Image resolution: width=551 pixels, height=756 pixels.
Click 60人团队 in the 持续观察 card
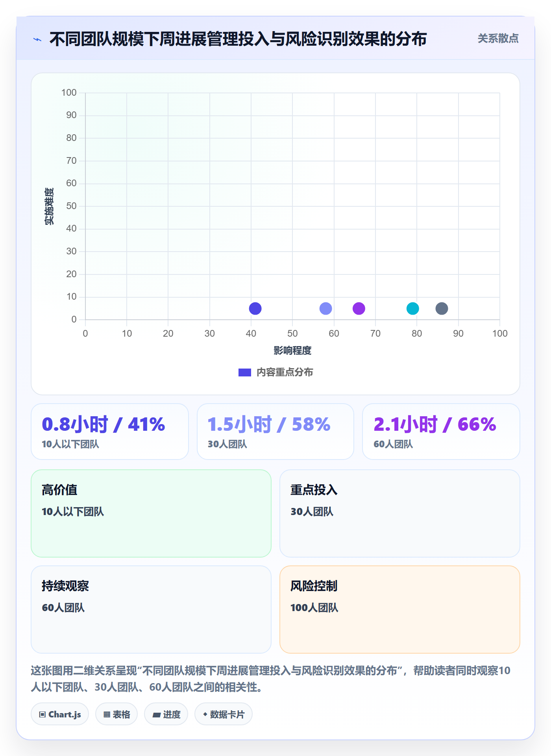63,608
